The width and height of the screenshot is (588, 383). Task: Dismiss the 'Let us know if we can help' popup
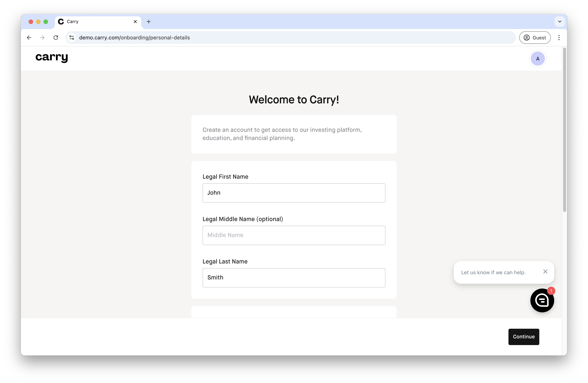point(545,272)
